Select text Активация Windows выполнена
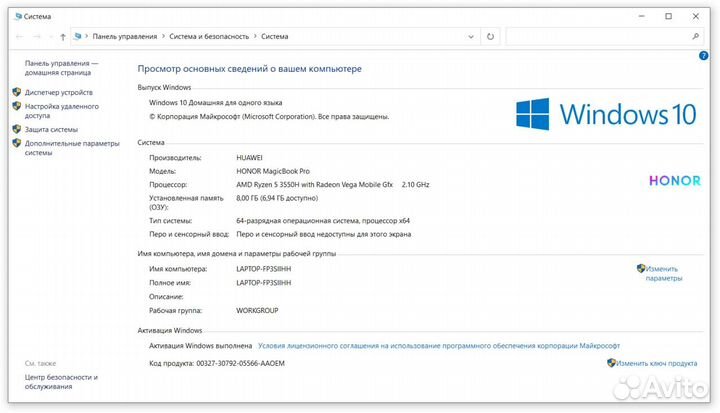The image size is (720, 413). pos(201,345)
